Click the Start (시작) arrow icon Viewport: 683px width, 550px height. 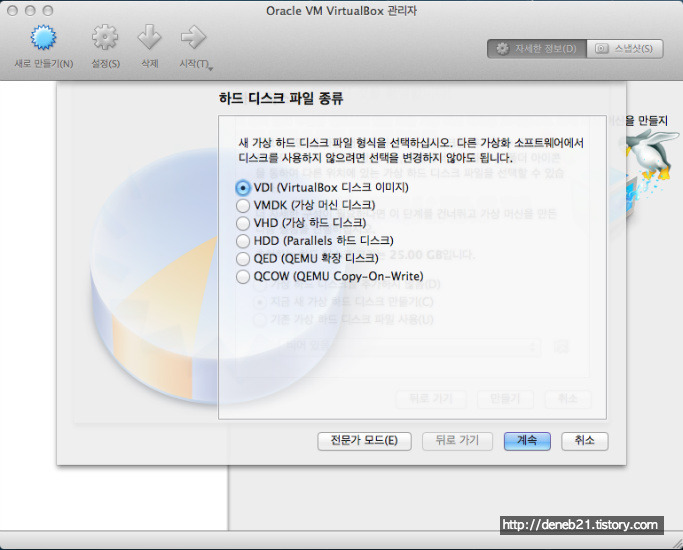(x=193, y=37)
